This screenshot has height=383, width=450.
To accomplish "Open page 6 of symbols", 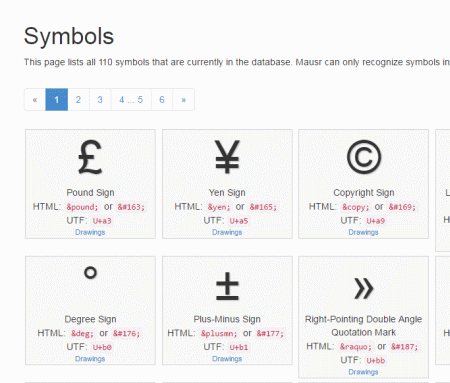I will pyautogui.click(x=162, y=99).
